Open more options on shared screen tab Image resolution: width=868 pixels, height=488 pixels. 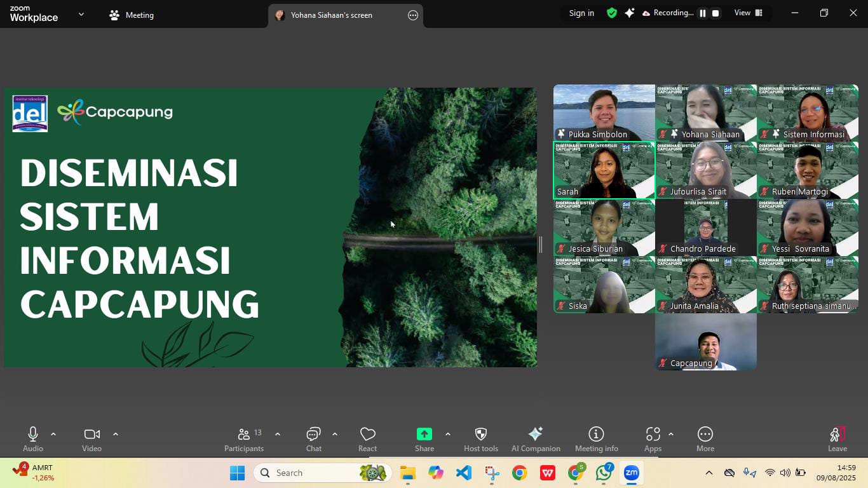(413, 15)
